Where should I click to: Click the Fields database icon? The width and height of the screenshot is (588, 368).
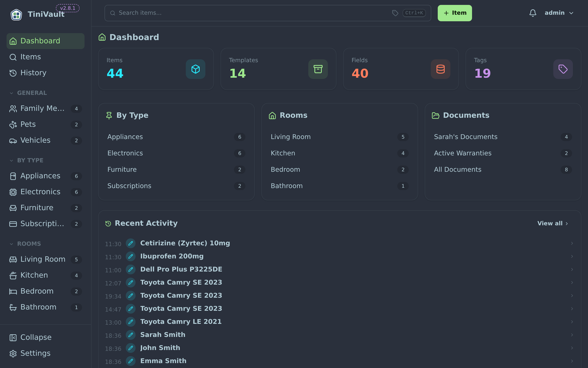point(440,69)
